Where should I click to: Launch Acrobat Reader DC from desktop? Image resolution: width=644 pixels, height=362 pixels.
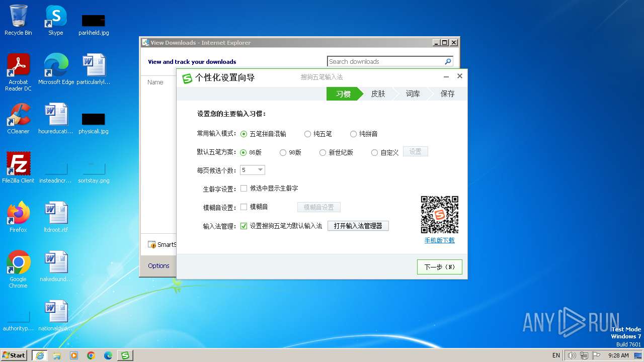coord(18,72)
